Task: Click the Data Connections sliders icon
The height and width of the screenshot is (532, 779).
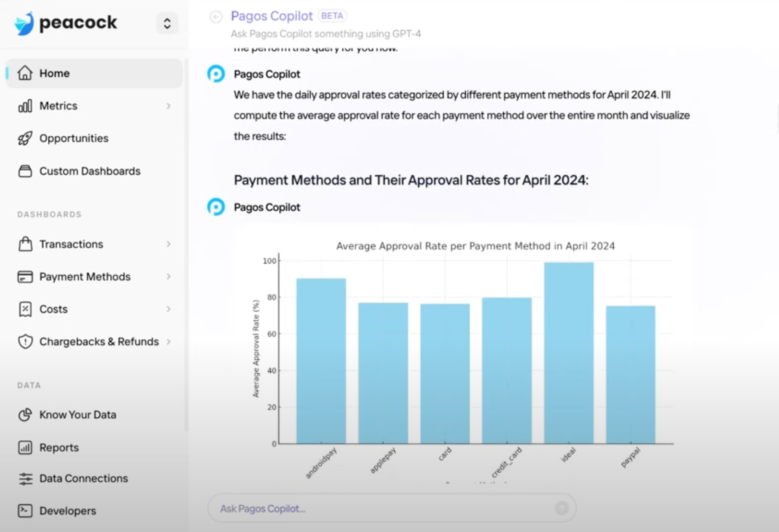Action: pos(25,479)
